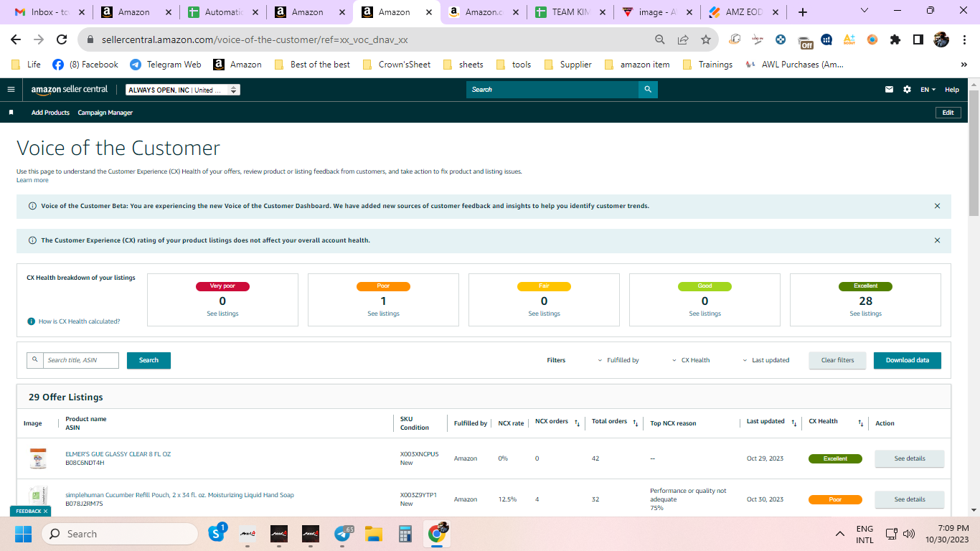Screen dimensions: 980x551
Task: Reload the page with Chrome's refresh button
Action: [62, 39]
